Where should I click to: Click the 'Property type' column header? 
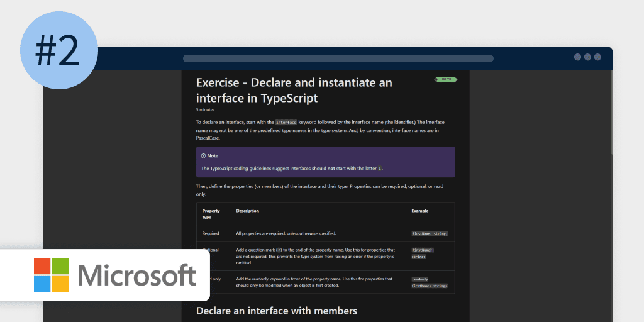(211, 214)
